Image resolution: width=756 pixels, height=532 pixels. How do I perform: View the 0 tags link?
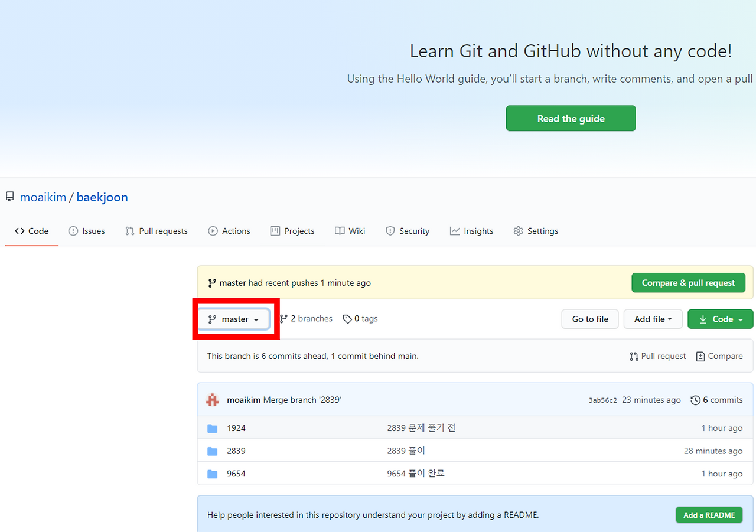click(360, 319)
